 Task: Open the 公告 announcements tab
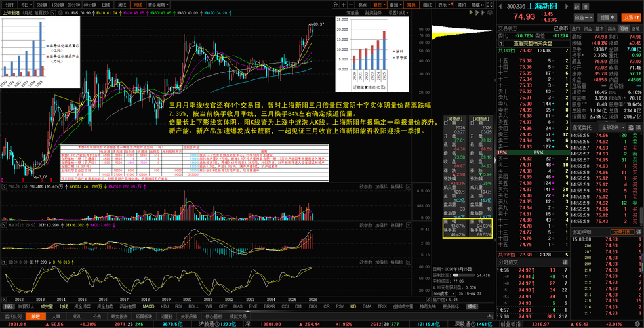tap(97, 316)
